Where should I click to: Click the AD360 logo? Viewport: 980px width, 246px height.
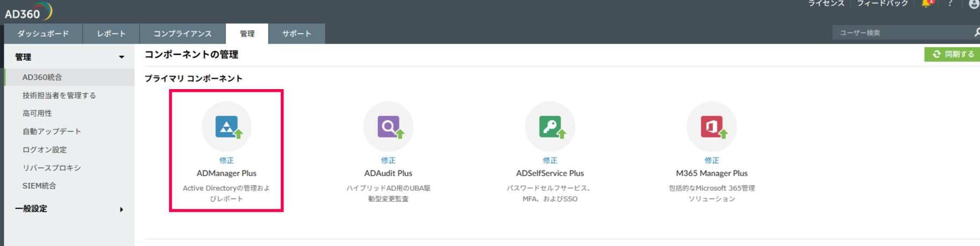point(28,11)
